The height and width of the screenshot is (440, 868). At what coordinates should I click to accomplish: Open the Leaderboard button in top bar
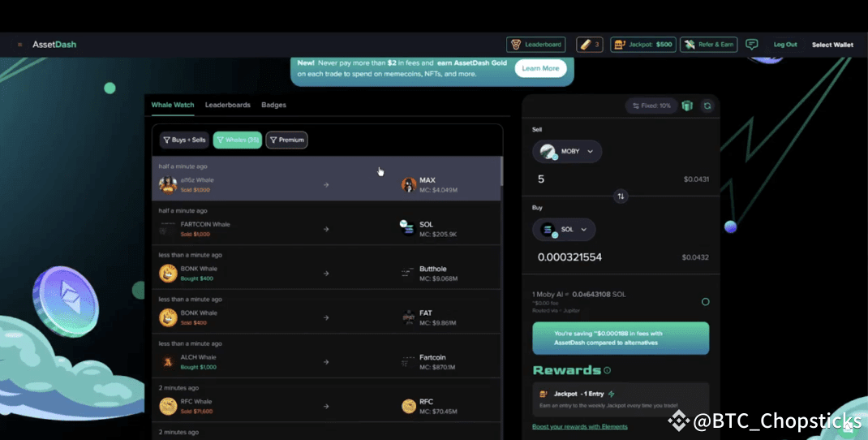tap(536, 45)
